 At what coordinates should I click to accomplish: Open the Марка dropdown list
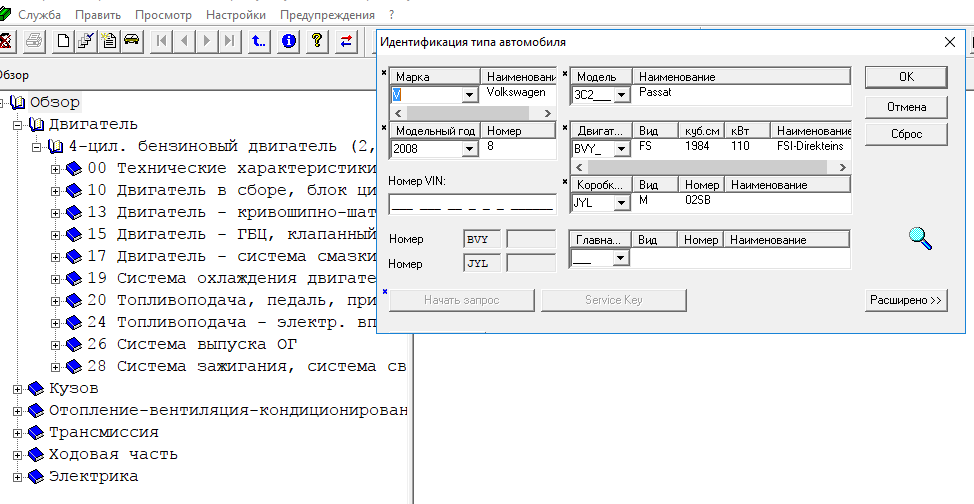pos(469,95)
